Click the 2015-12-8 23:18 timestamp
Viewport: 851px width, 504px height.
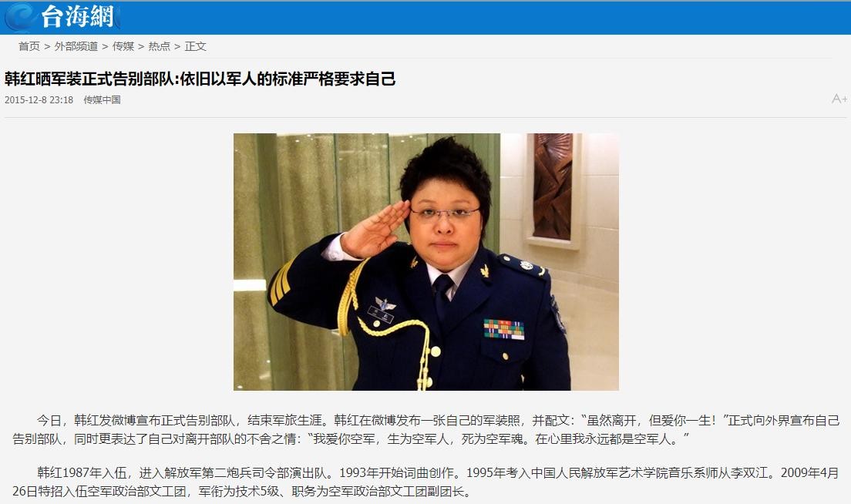click(x=39, y=100)
